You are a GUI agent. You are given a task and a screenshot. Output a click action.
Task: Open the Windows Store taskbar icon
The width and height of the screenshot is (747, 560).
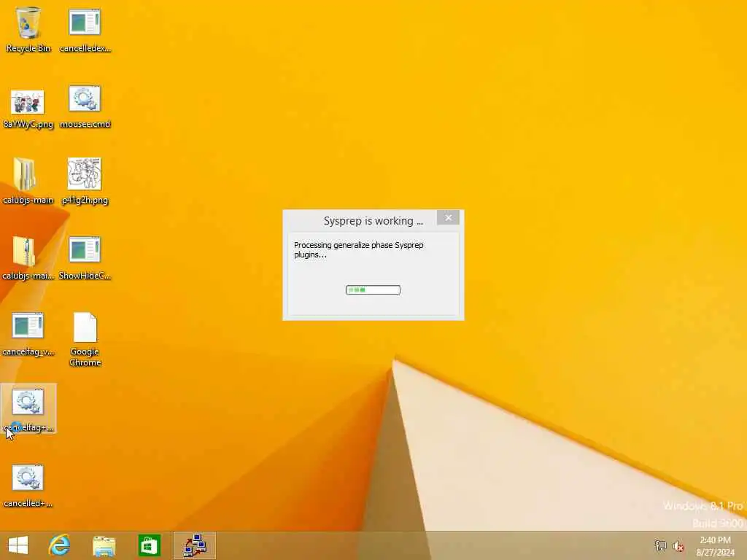[x=149, y=545]
